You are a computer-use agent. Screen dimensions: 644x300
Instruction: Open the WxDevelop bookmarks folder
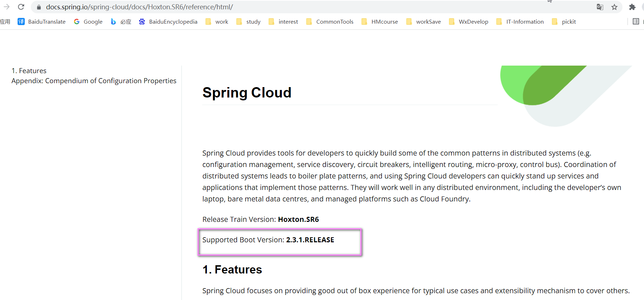click(x=469, y=22)
